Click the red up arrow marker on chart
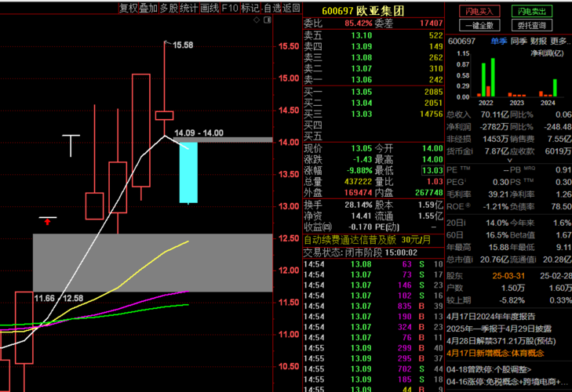The image size is (572, 392). pos(47,222)
